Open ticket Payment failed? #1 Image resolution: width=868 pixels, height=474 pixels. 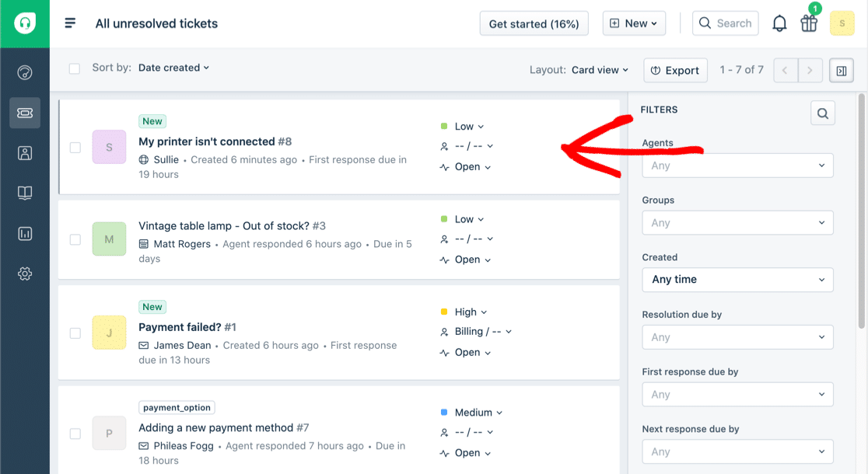(x=187, y=327)
